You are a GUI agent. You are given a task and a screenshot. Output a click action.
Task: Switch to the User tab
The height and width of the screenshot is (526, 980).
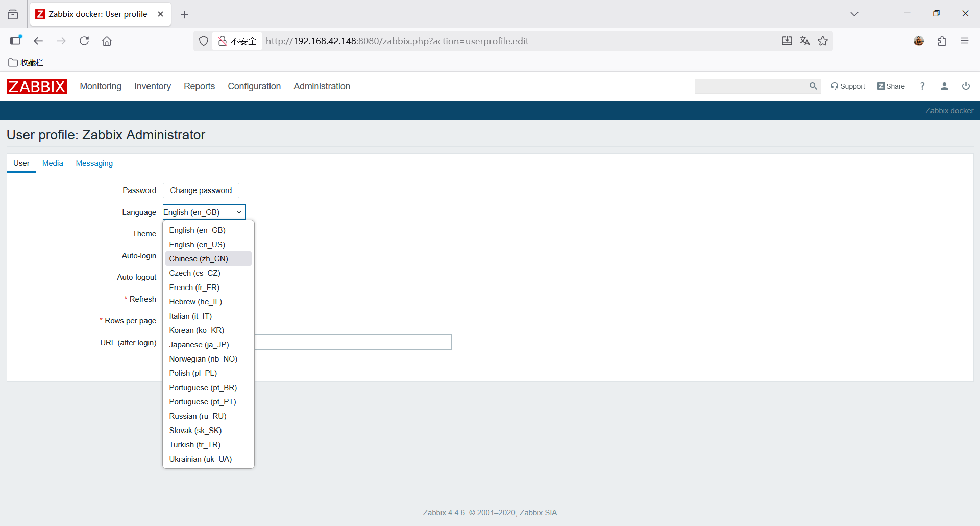coord(21,163)
